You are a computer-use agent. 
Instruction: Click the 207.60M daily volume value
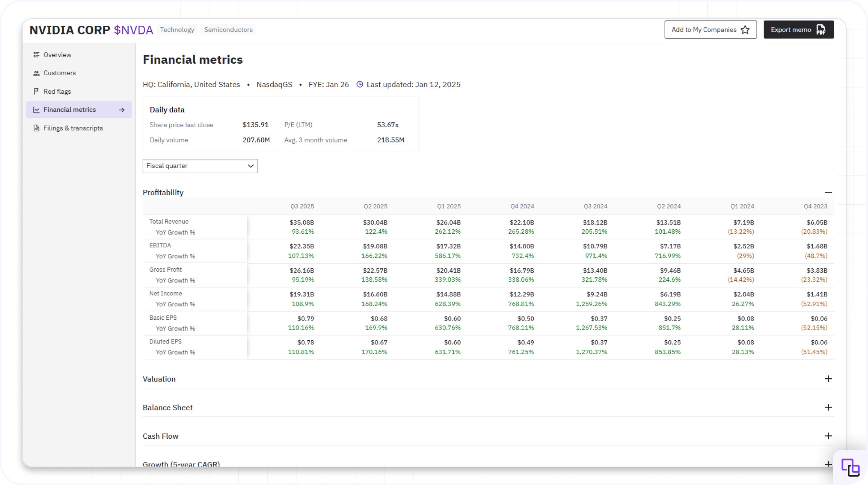click(x=256, y=140)
